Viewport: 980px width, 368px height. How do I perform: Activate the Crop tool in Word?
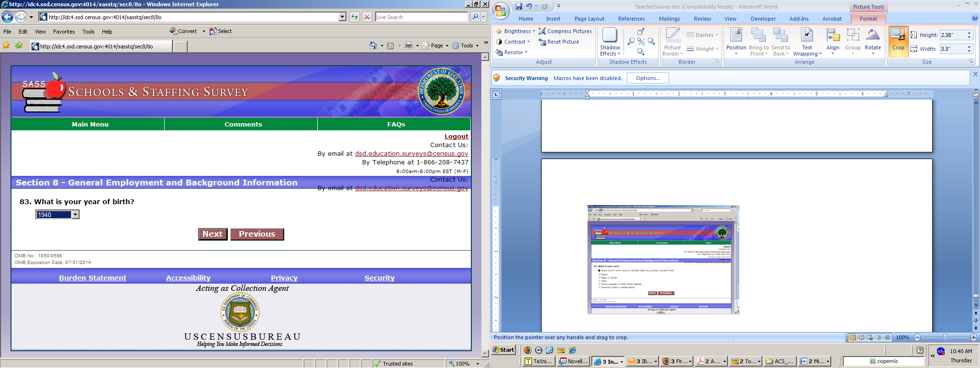pyautogui.click(x=898, y=41)
